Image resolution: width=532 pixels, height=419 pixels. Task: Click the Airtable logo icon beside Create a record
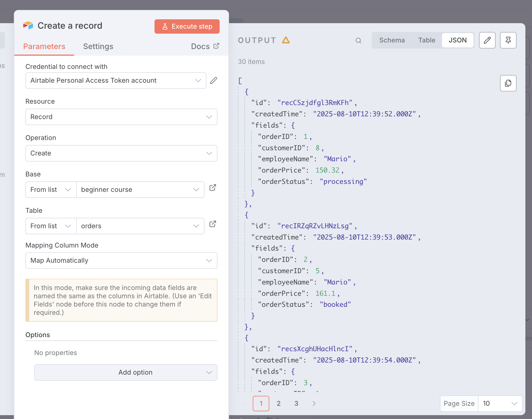tap(28, 25)
